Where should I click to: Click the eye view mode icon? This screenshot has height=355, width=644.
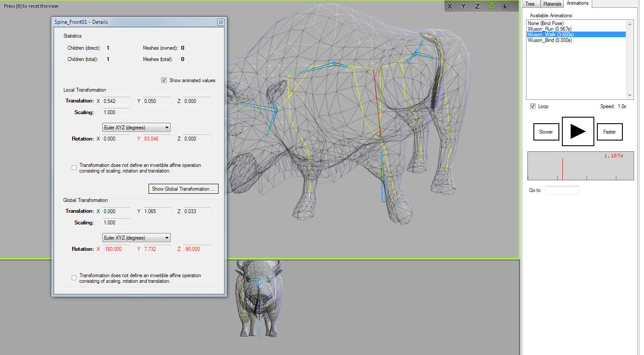(x=505, y=6)
